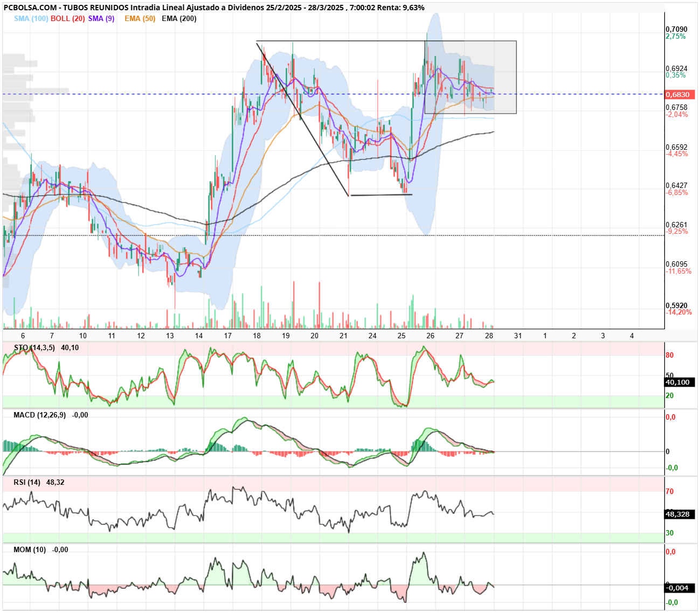700x613 pixels.
Task: Click the SMA (100) legend label
Action: [31, 18]
